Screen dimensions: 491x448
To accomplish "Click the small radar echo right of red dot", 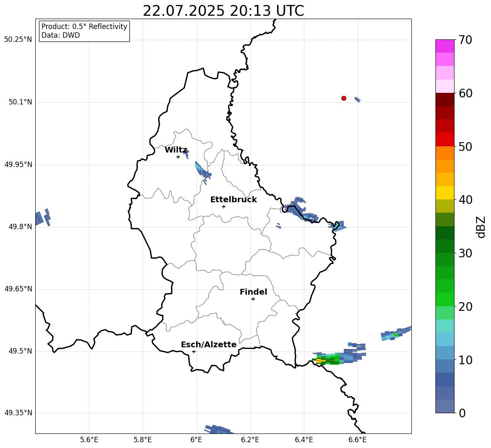I will 357,99.
